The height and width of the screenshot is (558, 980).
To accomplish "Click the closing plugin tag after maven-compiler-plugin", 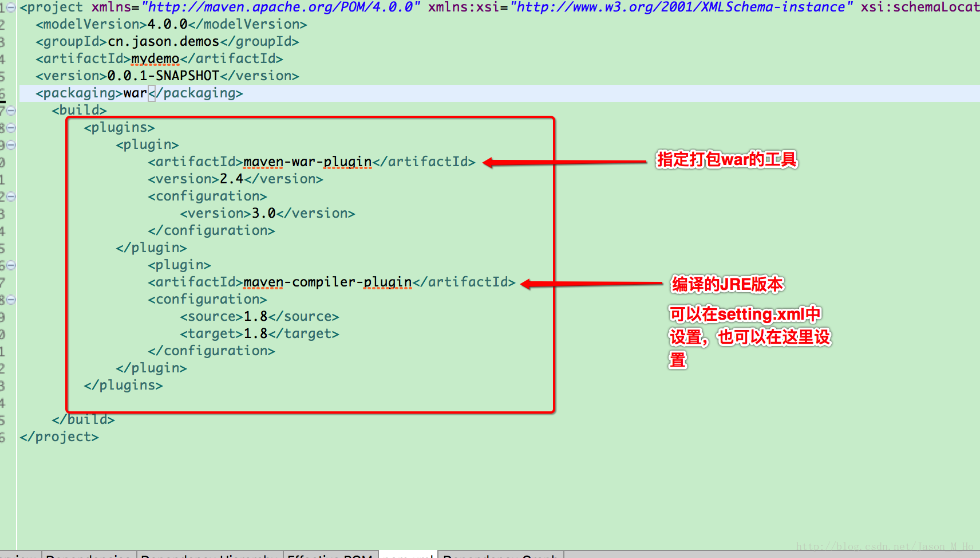I will pos(151,368).
